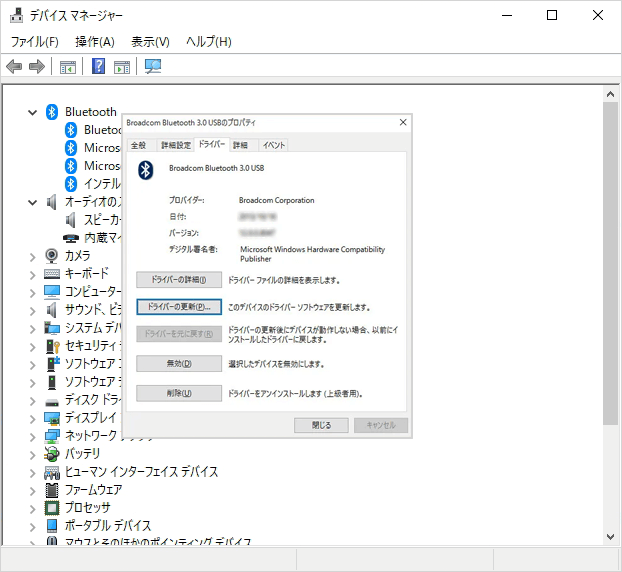Click the display adapter (ディスプレイ) icon
The image size is (622, 572).
(52, 418)
